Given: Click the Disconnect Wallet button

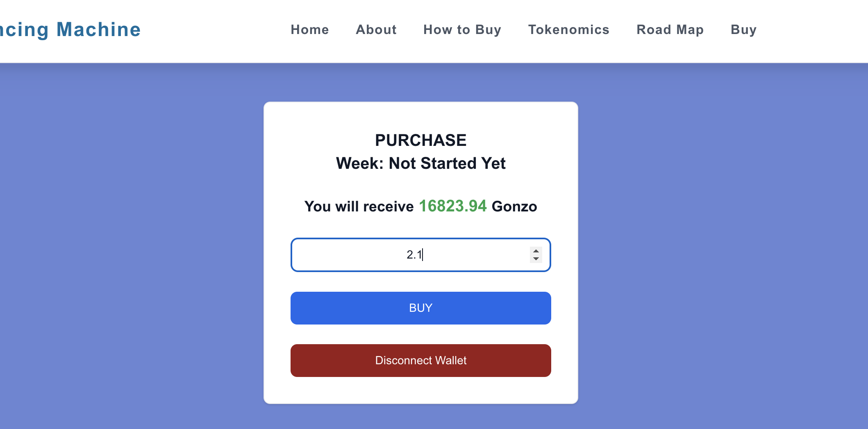Looking at the screenshot, I should point(421,361).
